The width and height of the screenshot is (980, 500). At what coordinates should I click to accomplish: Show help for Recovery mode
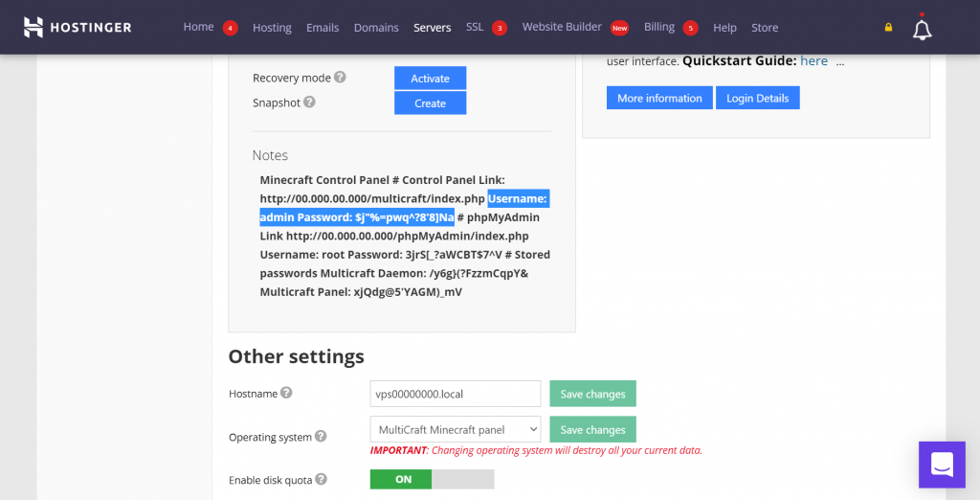pos(340,77)
